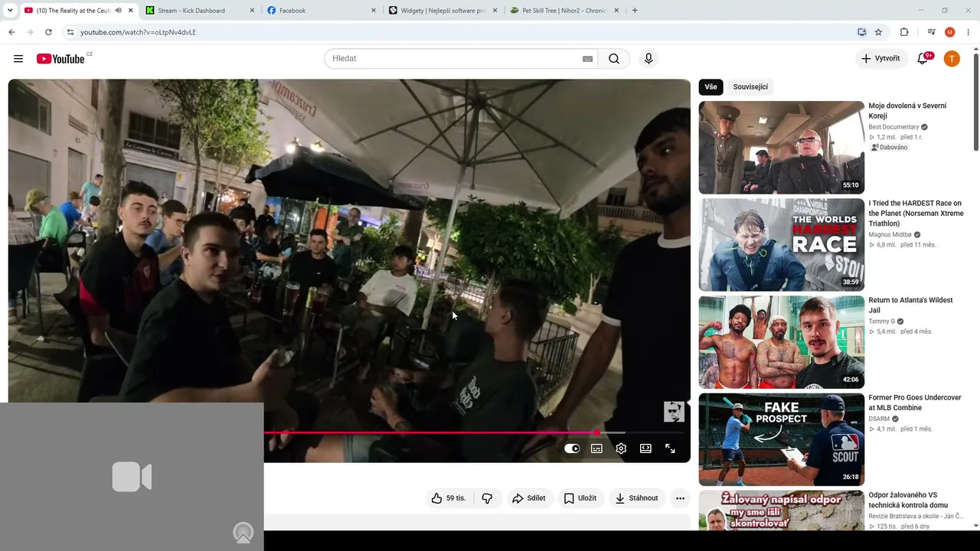This screenshot has height=551, width=980.
Task: Open the YouTube account avatar T
Action: (x=952, y=59)
